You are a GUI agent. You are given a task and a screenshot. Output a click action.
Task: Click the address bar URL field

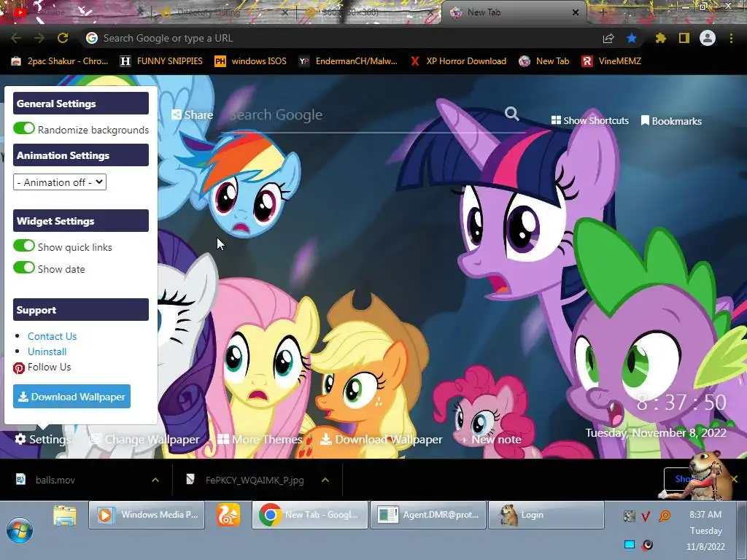[343, 38]
